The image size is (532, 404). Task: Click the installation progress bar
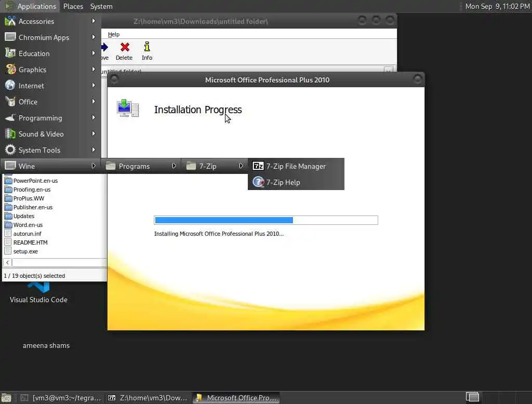(266, 220)
